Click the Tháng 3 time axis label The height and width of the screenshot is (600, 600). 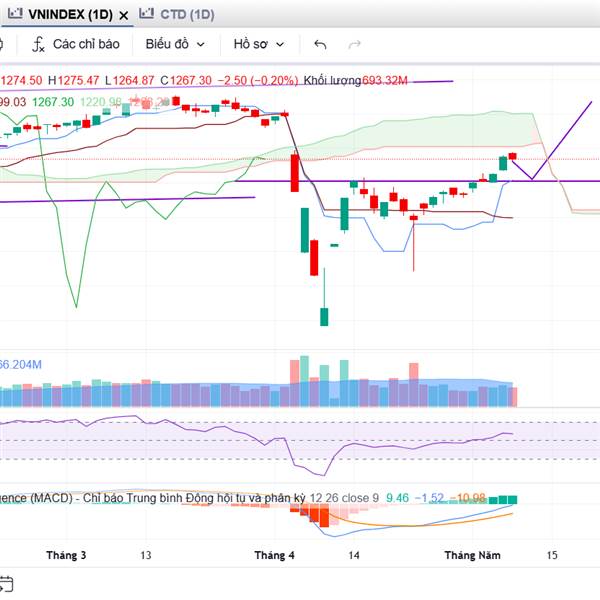tap(66, 555)
